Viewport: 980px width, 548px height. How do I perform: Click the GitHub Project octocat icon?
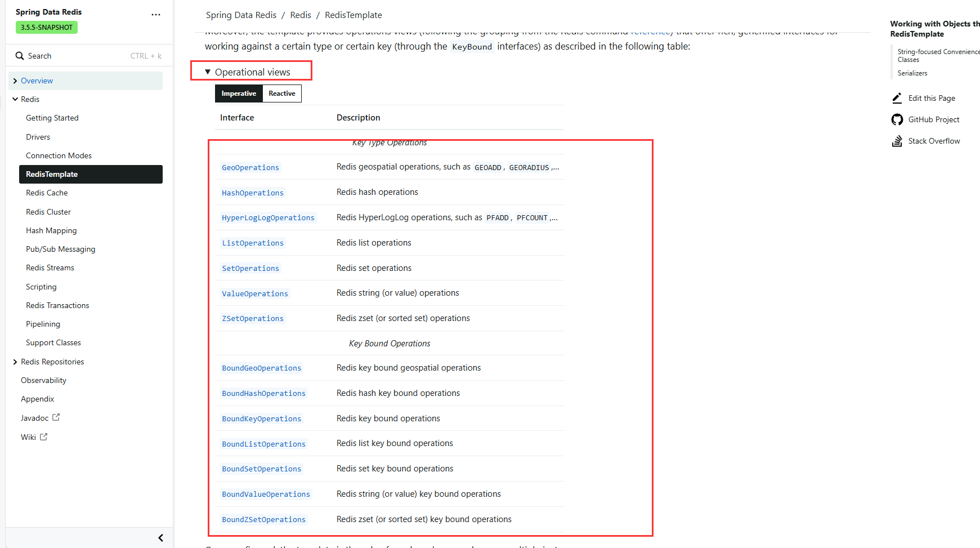(897, 119)
